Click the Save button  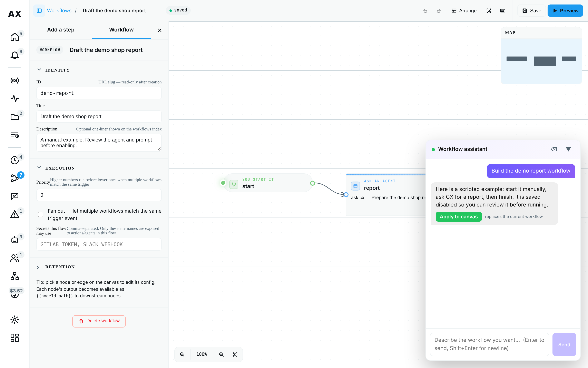pyautogui.click(x=531, y=11)
